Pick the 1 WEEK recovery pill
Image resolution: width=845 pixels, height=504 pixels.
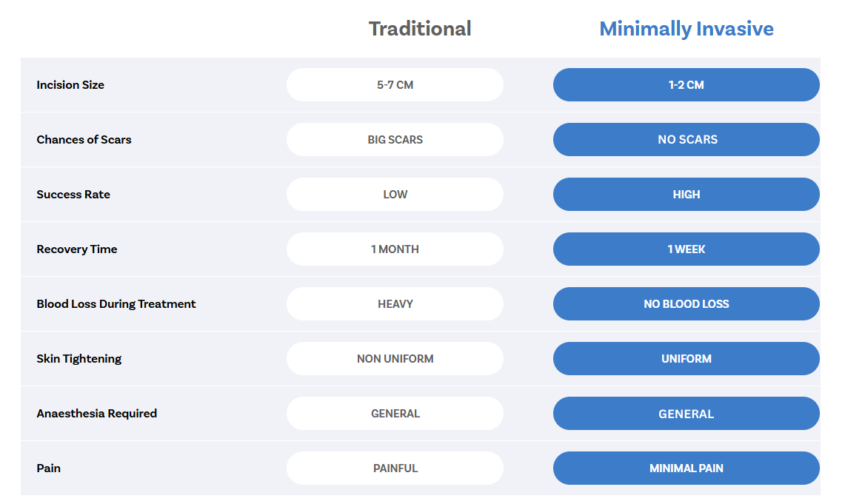(686, 249)
